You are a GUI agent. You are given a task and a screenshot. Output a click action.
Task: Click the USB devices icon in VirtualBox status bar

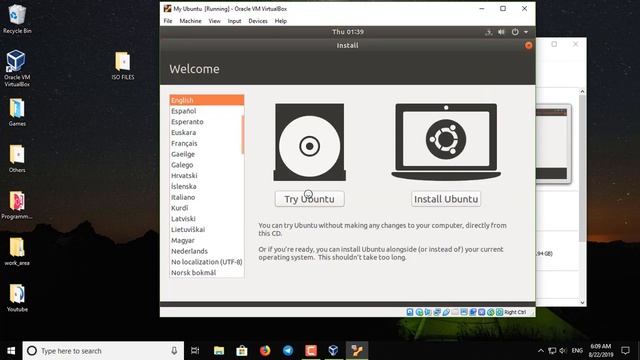446,312
